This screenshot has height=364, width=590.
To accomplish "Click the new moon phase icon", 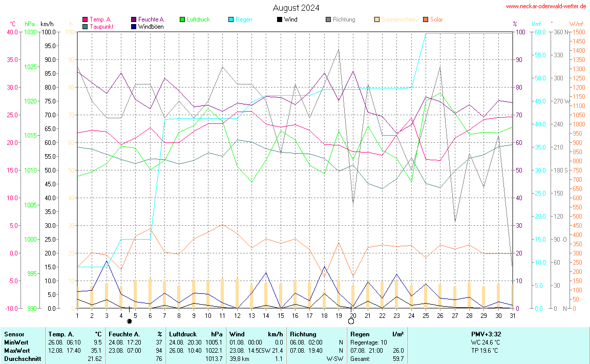I will point(129,322).
